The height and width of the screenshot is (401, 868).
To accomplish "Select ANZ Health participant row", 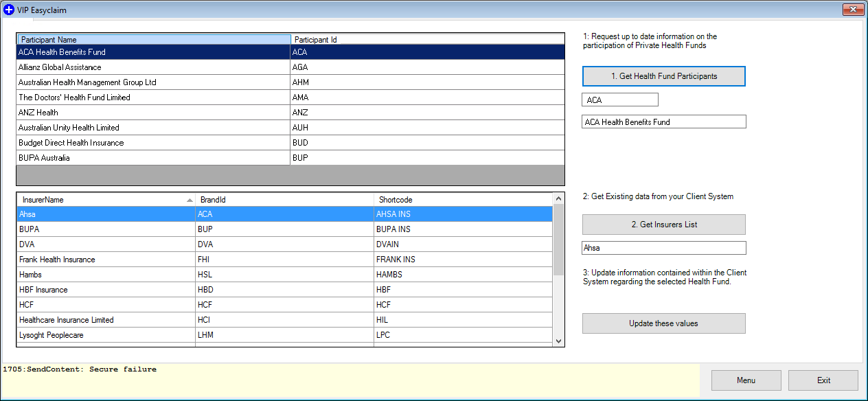I will click(290, 113).
